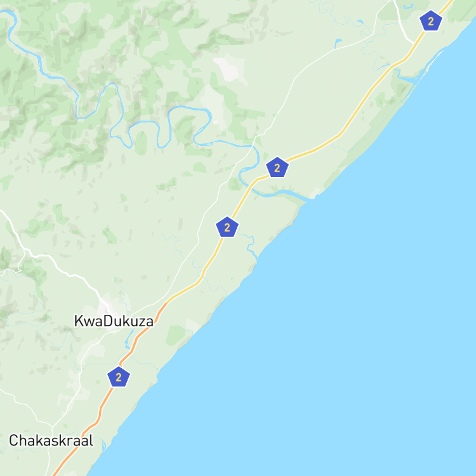476x476 pixels.
Task: Click the route 2 shield northeast of KwaDukuza
Action: (x=227, y=227)
